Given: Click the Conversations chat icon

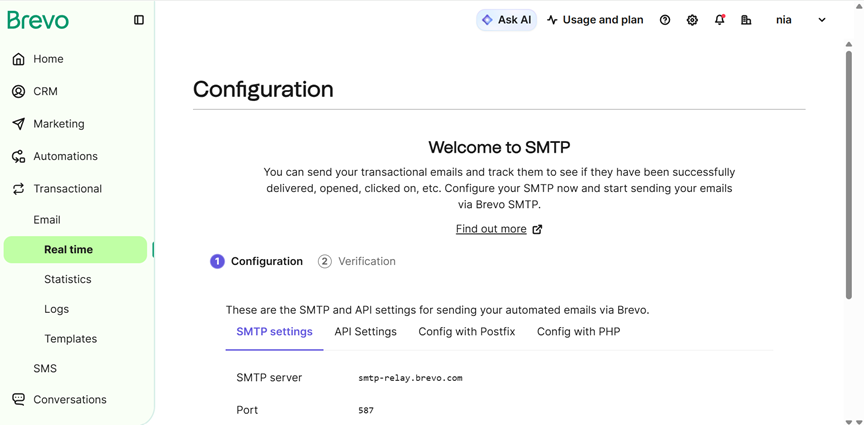Looking at the screenshot, I should tap(18, 400).
